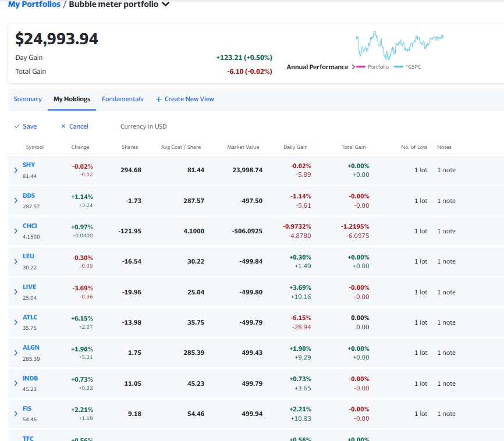This screenshot has width=504, height=441.
Task: Go to the My Portfolios link
Action: pyautogui.click(x=34, y=4)
